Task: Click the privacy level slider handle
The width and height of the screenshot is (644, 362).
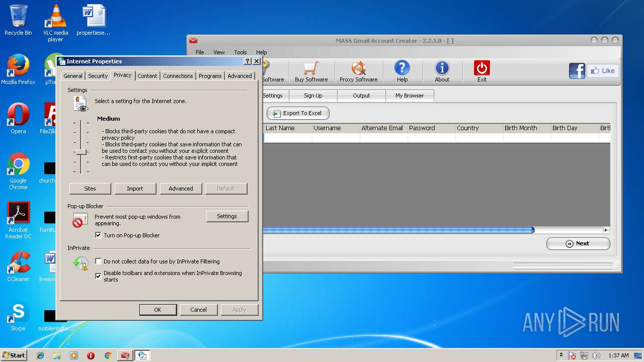Action: 81,151
